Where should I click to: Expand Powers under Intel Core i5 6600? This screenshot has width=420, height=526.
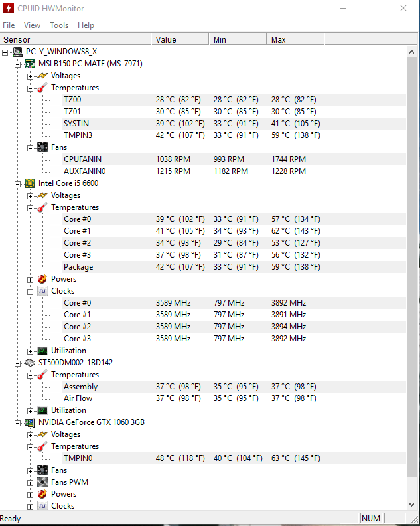pyautogui.click(x=30, y=280)
